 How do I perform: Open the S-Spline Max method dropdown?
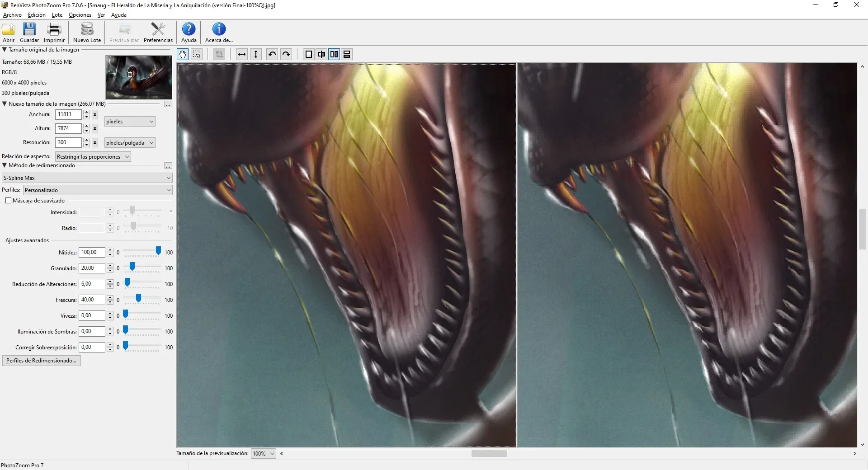(87, 178)
